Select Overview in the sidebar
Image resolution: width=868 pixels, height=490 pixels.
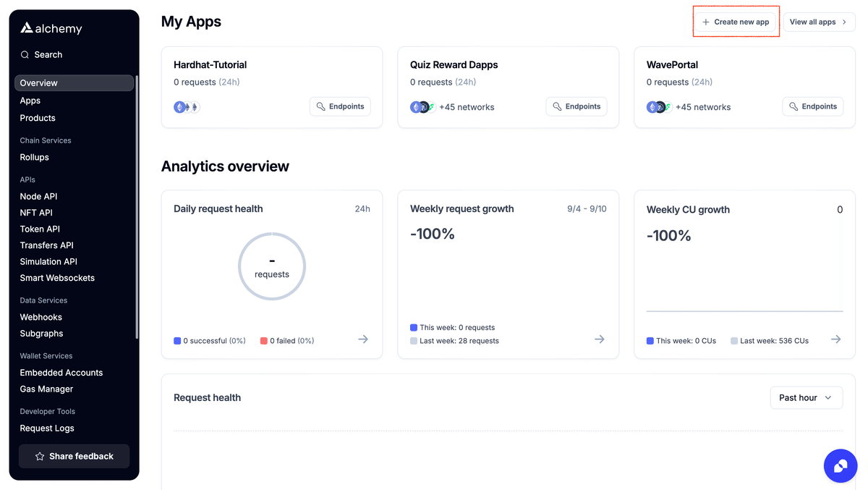click(x=74, y=83)
